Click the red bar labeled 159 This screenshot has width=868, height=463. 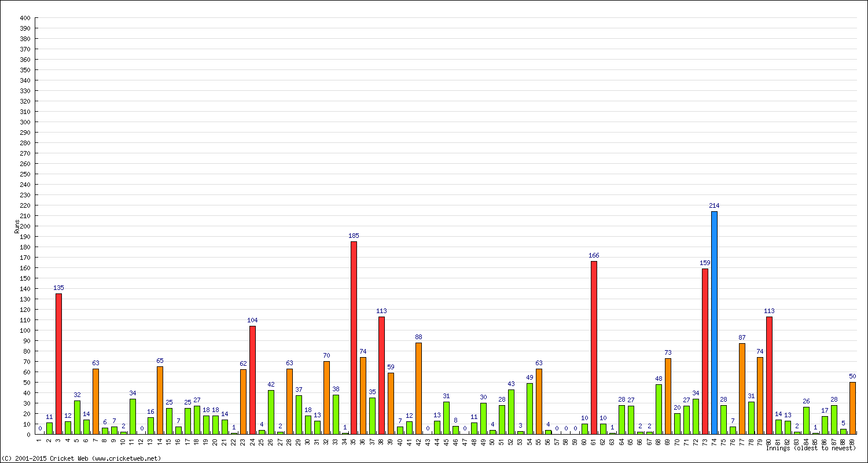tap(705, 351)
